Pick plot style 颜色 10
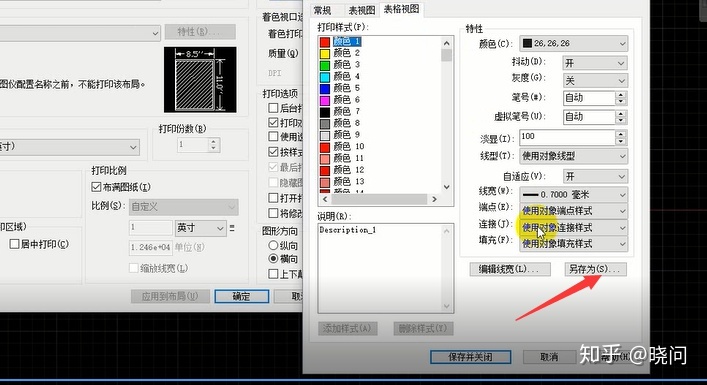This screenshot has width=707, height=385. tap(349, 147)
